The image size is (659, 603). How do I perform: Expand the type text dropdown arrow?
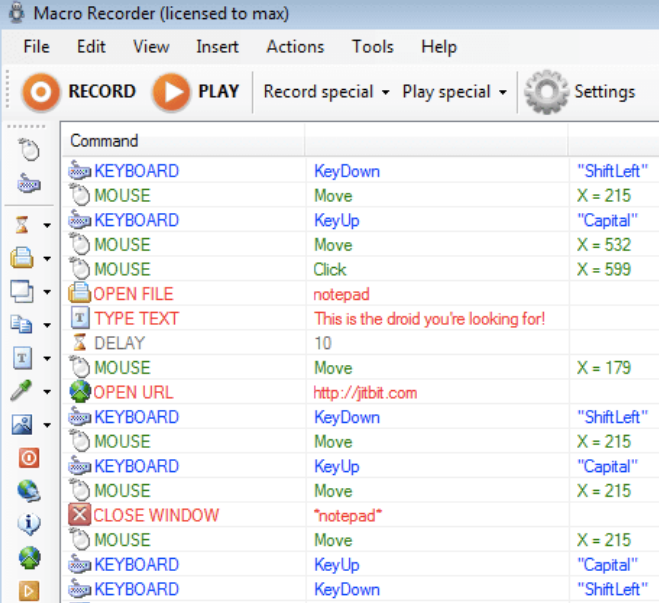click(47, 358)
